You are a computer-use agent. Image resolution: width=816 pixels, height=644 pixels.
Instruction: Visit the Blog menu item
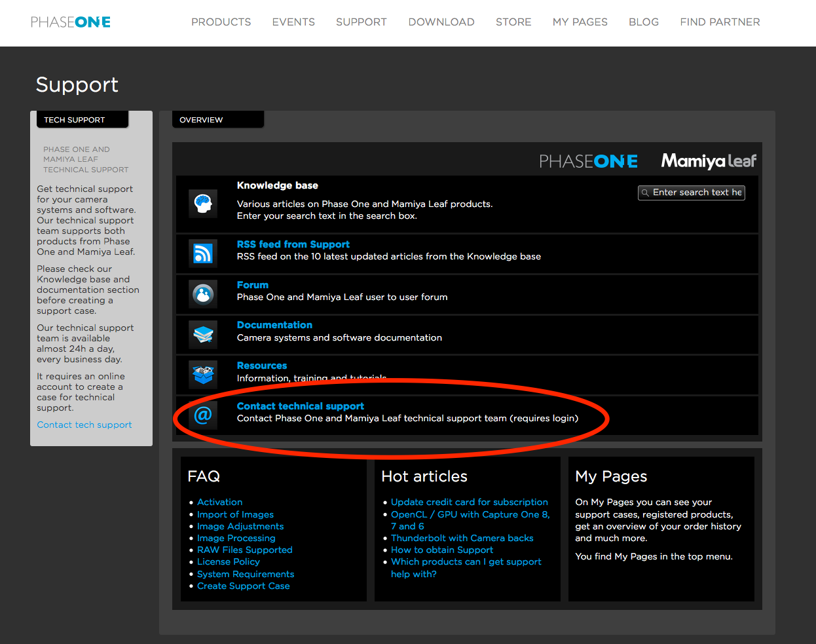pos(644,22)
